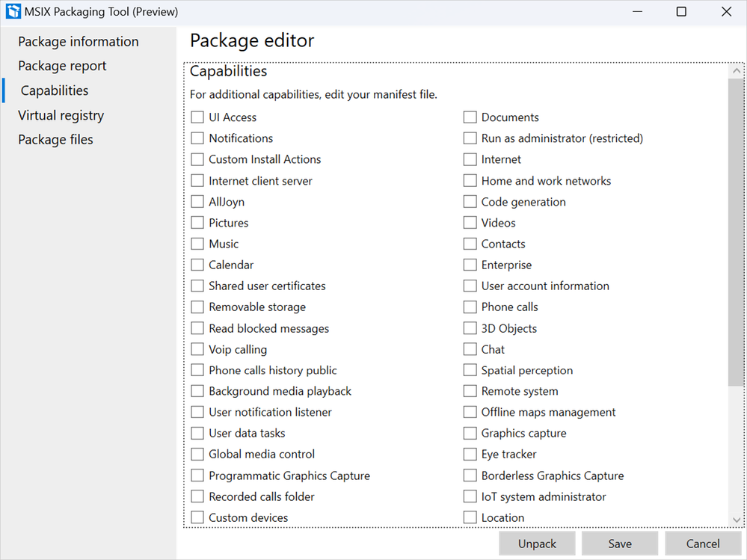Select Capabilities in the sidebar

pos(55,90)
